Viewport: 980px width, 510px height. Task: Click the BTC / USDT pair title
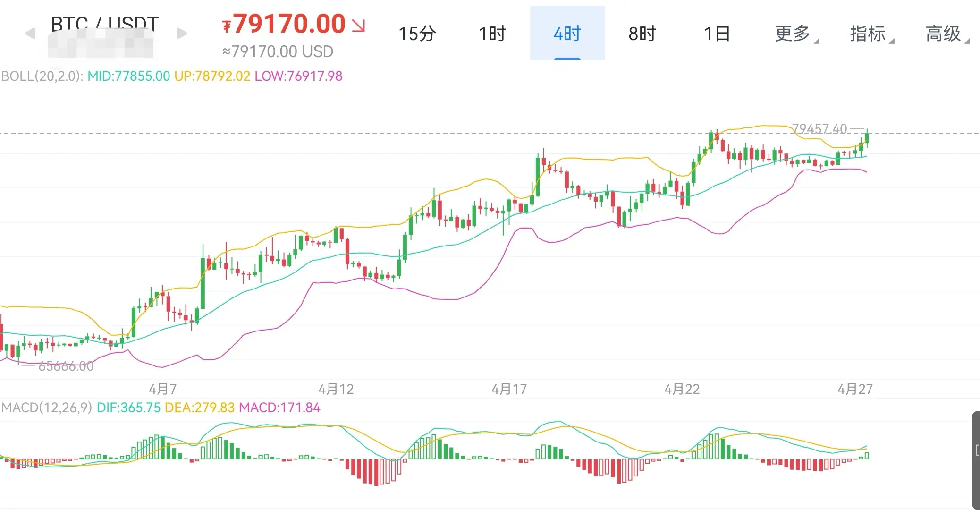pyautogui.click(x=104, y=23)
